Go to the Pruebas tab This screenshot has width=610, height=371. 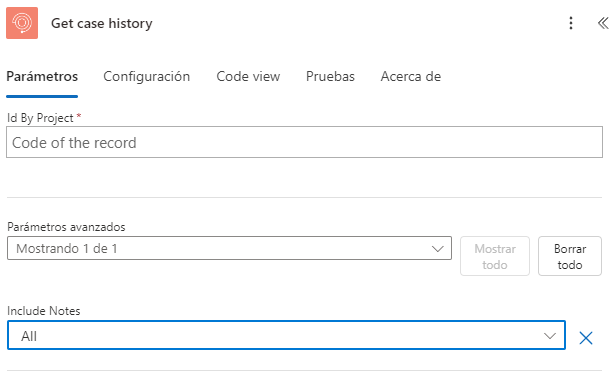click(x=330, y=77)
